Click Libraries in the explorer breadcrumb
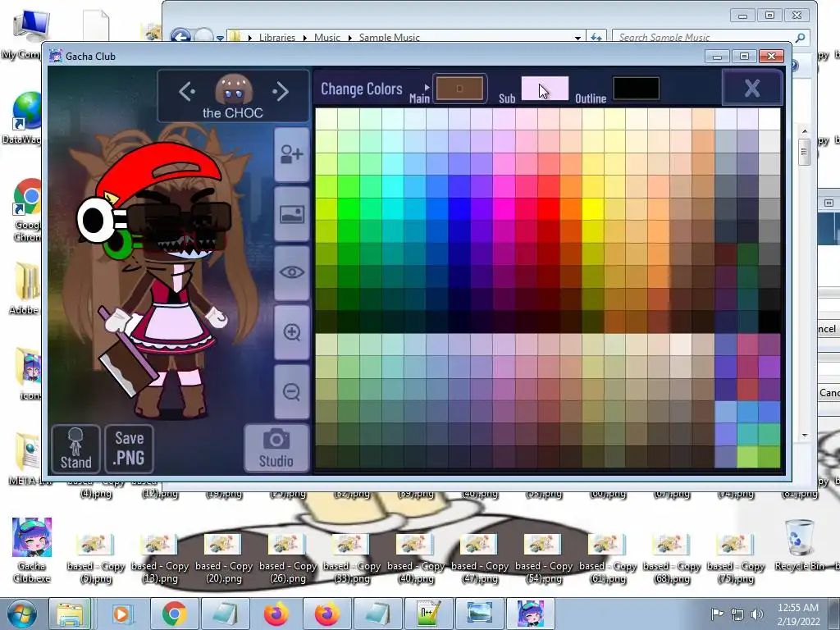The height and width of the screenshot is (630, 840). click(277, 38)
